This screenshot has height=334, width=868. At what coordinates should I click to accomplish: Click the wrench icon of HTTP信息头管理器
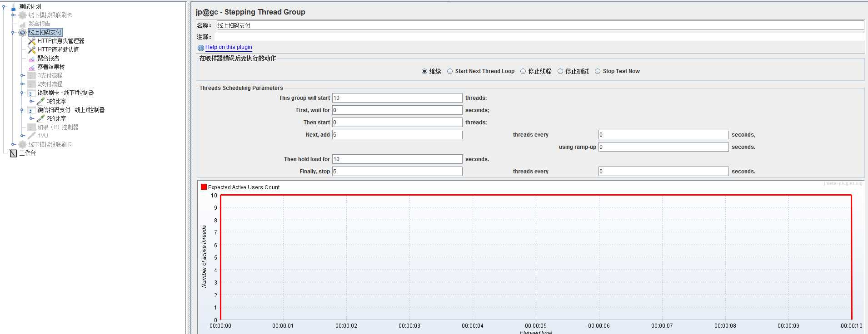point(32,41)
